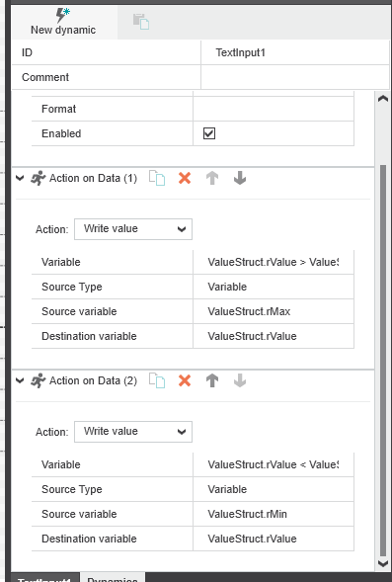Select the ValueStruct.rMax source variable cell
This screenshot has height=582, width=392.
pos(274,311)
